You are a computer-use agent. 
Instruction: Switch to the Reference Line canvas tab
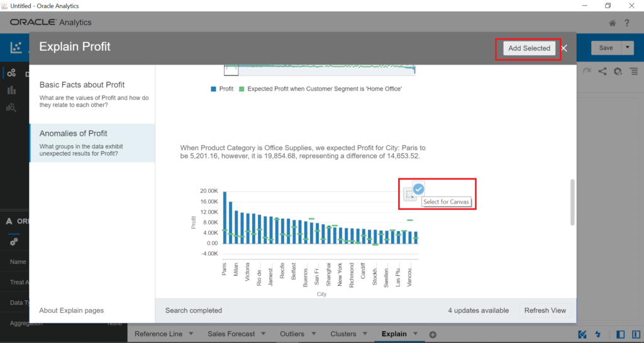(x=158, y=334)
